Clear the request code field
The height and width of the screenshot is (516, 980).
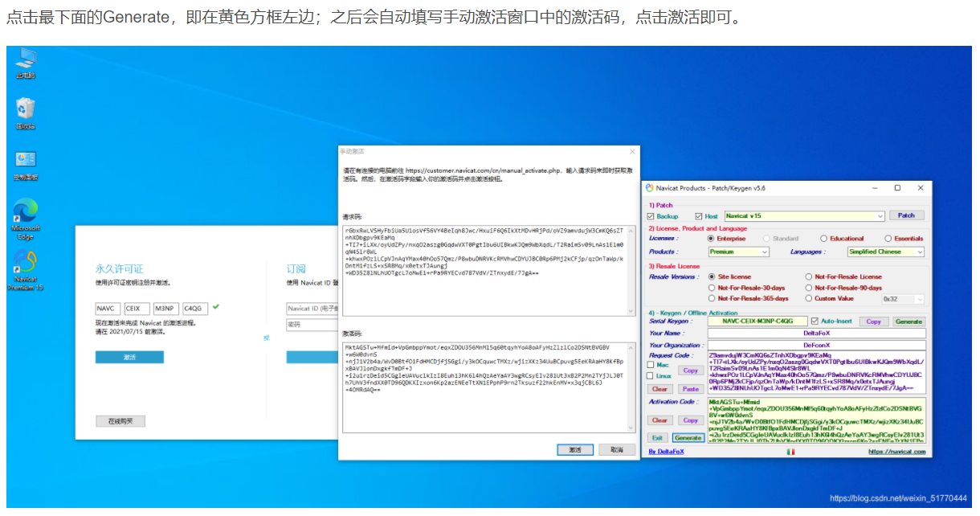(x=659, y=389)
